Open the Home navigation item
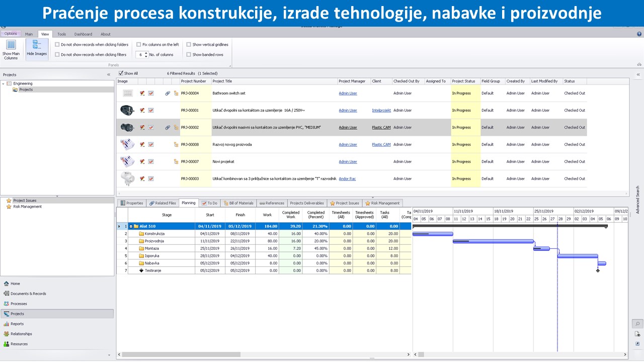 coord(15,284)
